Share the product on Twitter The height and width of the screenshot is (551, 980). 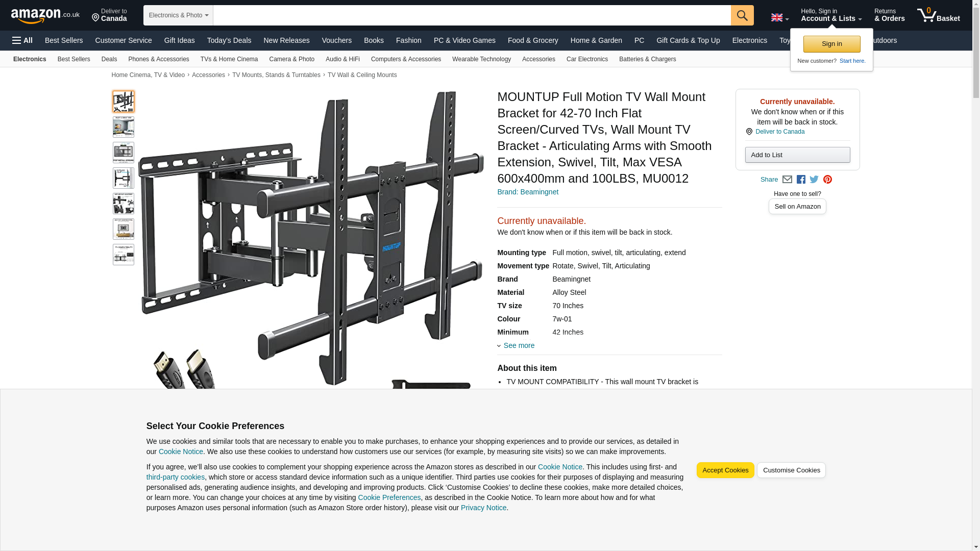click(814, 180)
